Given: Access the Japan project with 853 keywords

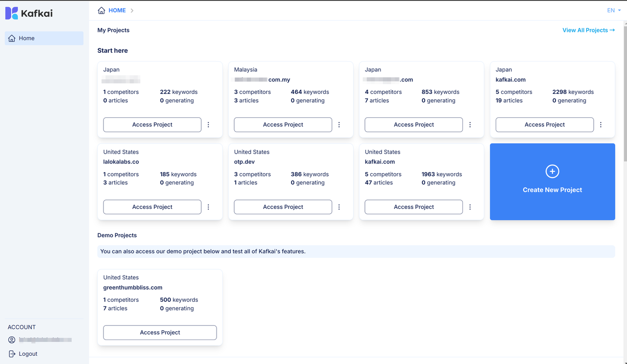Looking at the screenshot, I should pyautogui.click(x=414, y=125).
